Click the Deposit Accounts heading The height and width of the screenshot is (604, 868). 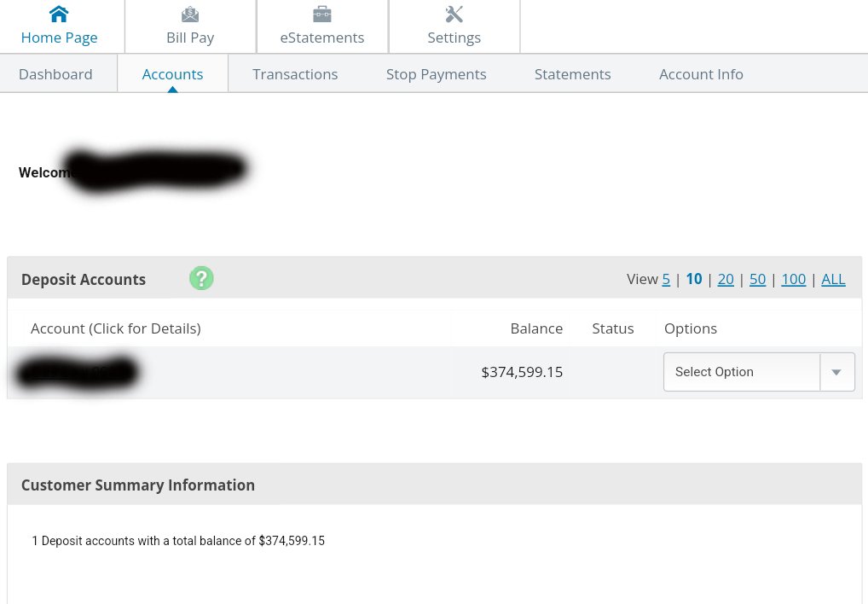84,280
